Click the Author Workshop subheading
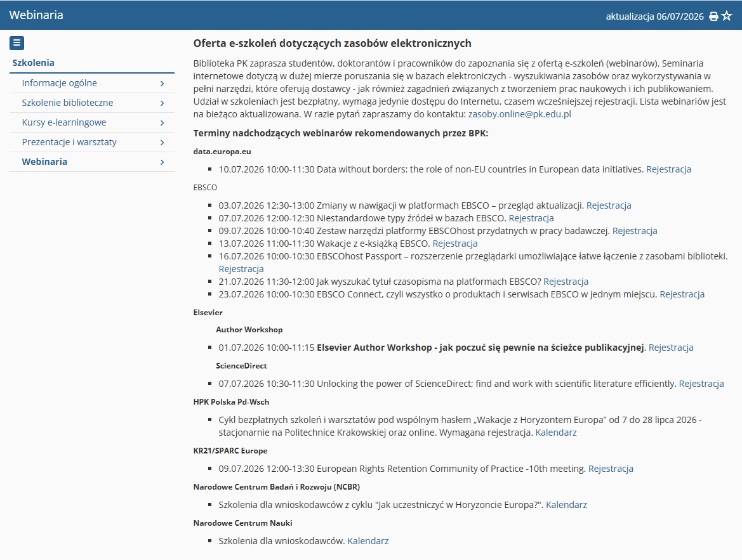 tap(249, 330)
